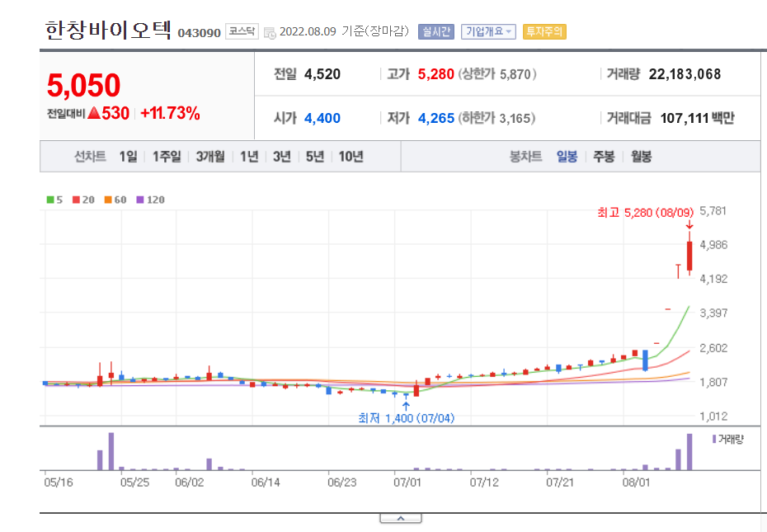Screen dimensions: 767x532
Task: Click the 상한가 5,870 text
Action: coord(497,74)
